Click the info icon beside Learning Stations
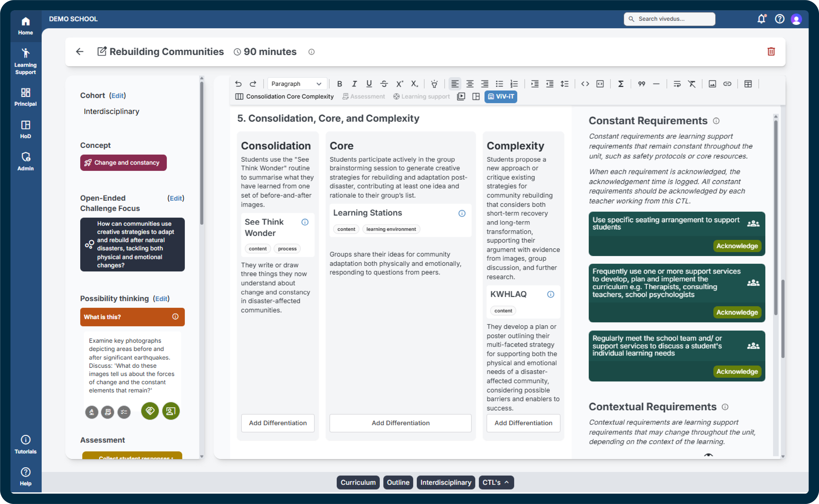The height and width of the screenshot is (504, 819). click(x=462, y=213)
